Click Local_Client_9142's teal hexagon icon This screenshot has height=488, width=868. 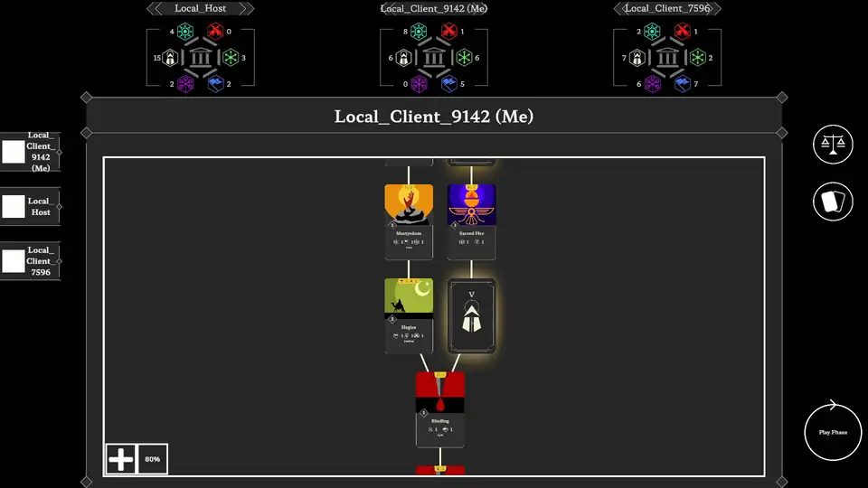(x=419, y=32)
